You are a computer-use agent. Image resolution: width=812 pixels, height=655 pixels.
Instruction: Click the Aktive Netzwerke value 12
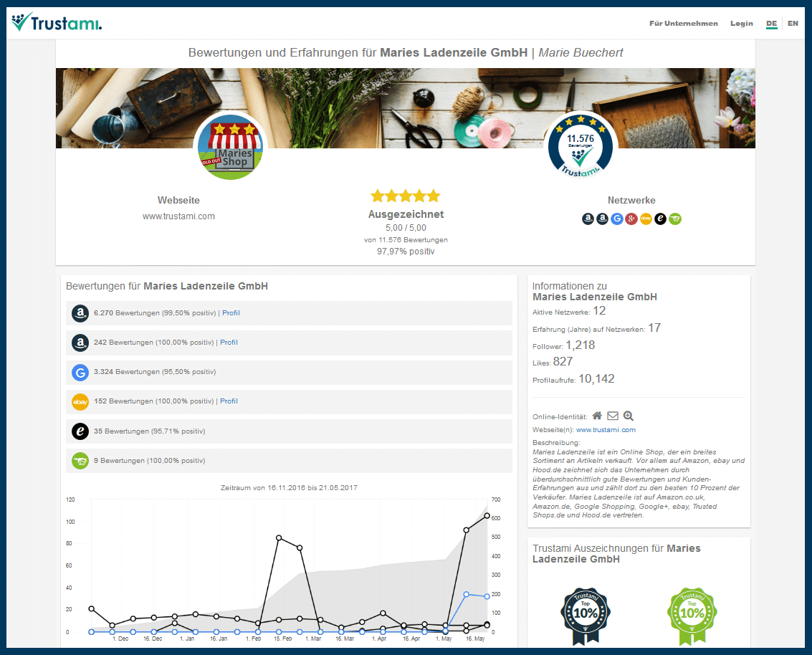(x=599, y=311)
